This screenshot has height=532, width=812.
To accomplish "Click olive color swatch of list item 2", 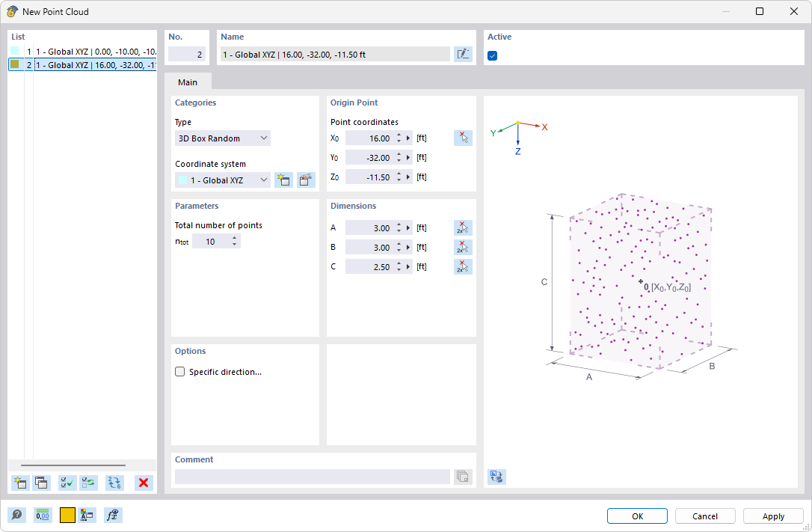I will point(14,64).
